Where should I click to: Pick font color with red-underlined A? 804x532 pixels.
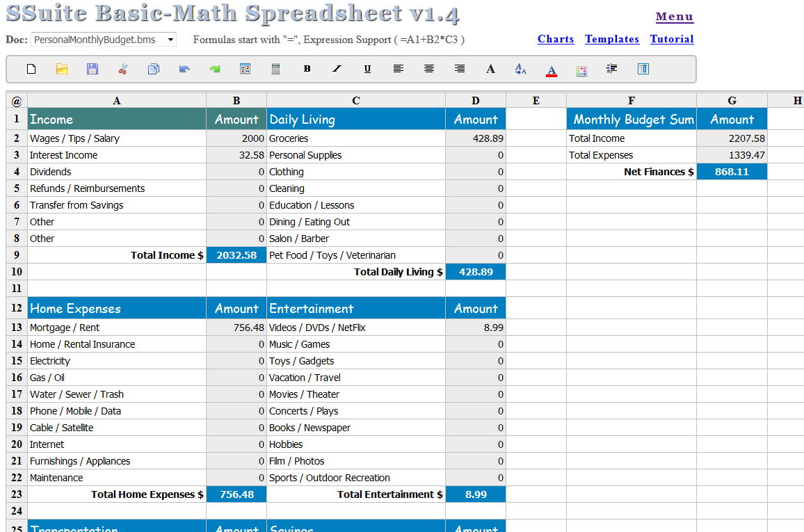[552, 70]
